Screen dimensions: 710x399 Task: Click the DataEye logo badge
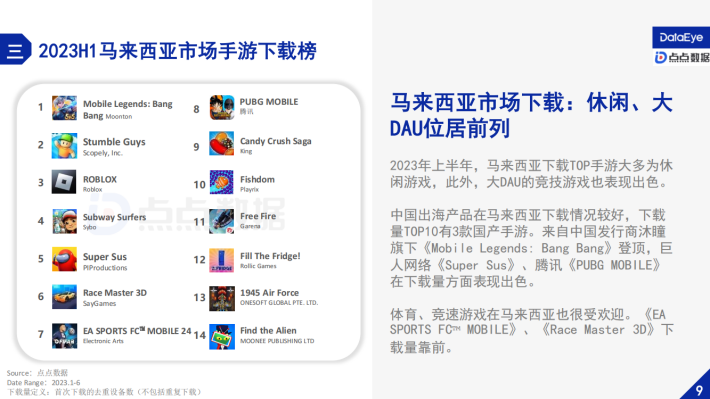681,38
